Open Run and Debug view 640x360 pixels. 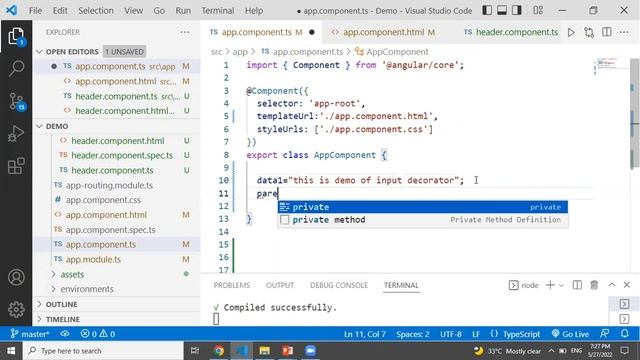tap(16, 133)
